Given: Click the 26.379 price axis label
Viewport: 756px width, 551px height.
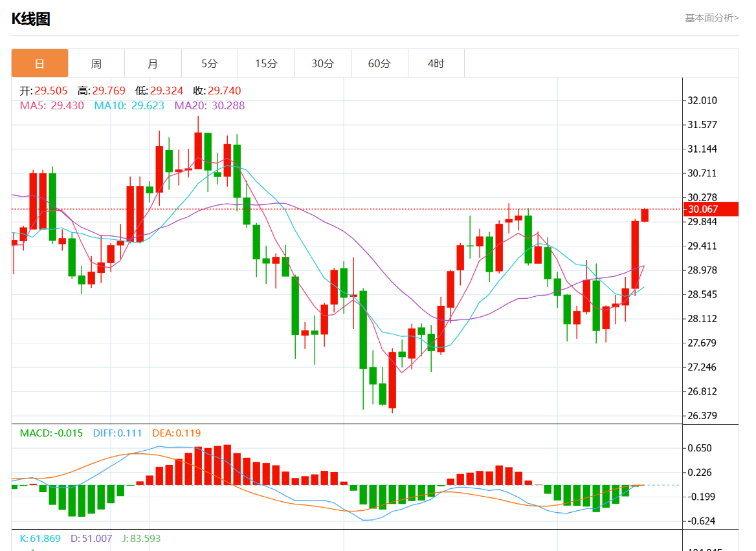Looking at the screenshot, I should coord(702,415).
